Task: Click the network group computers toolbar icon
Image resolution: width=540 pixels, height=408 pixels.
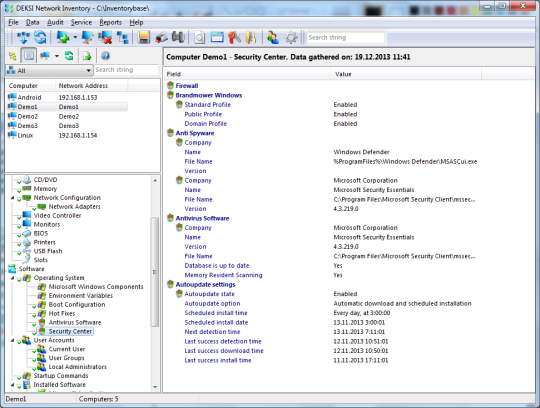Action: click(x=123, y=37)
